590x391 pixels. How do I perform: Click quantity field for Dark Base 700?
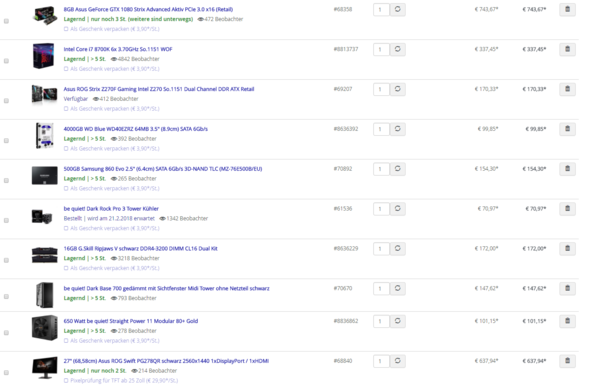pos(381,289)
